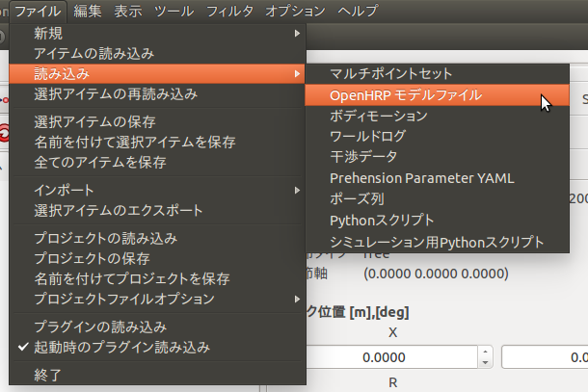Open the 編集 menu in the menu bar

coord(88,11)
